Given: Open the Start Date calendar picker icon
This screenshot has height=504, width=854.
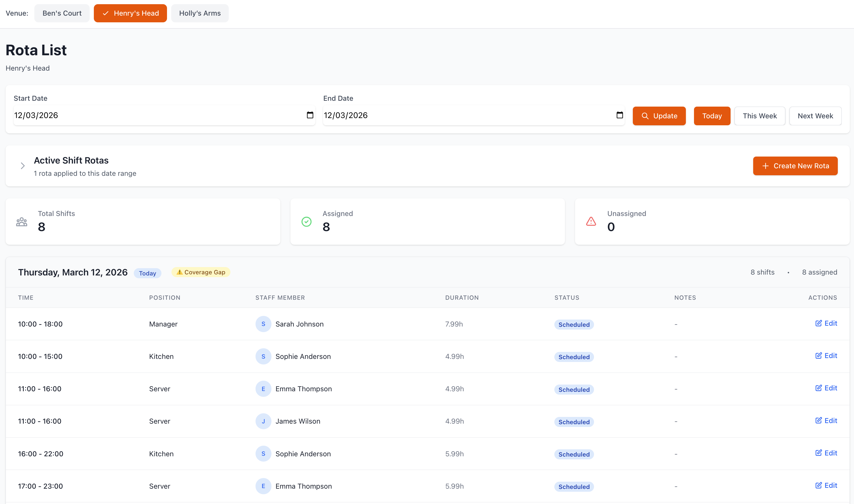Looking at the screenshot, I should click(x=310, y=115).
